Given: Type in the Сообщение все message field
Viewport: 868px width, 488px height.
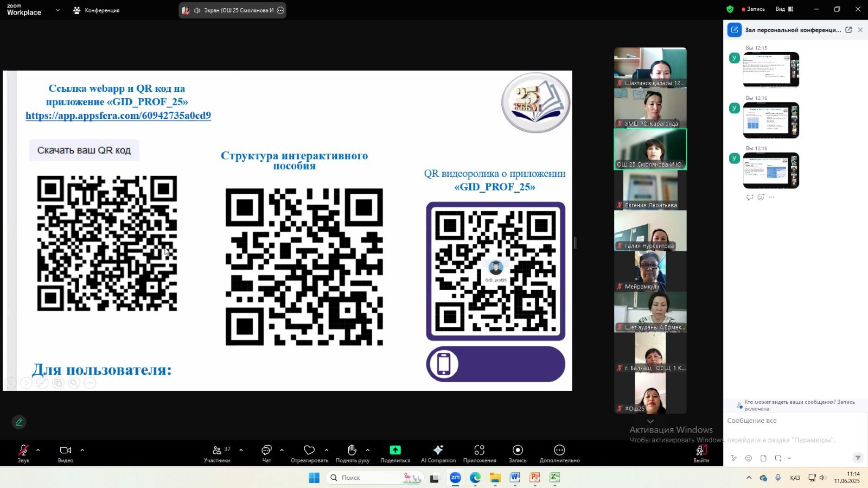Looking at the screenshot, I should pos(792,421).
